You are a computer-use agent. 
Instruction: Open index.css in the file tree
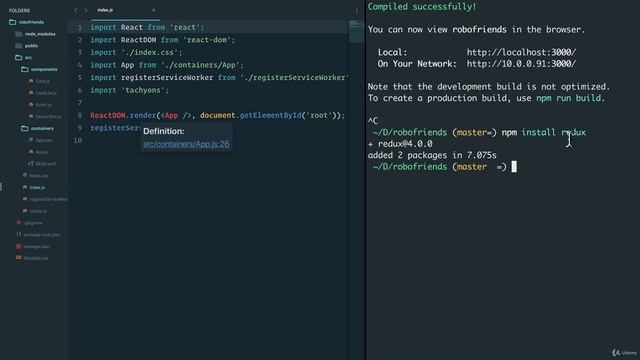click(x=35, y=176)
